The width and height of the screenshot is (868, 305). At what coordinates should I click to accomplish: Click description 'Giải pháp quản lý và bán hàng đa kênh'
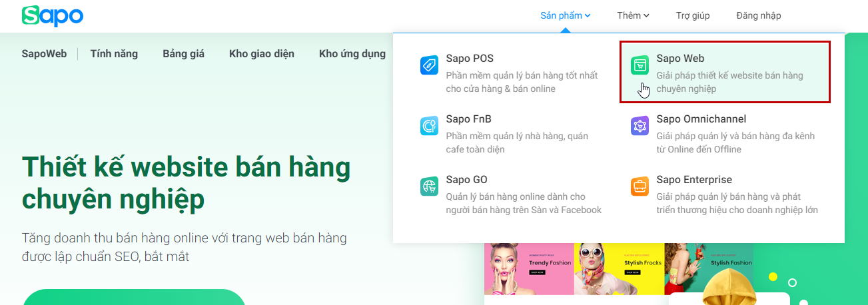735,136
